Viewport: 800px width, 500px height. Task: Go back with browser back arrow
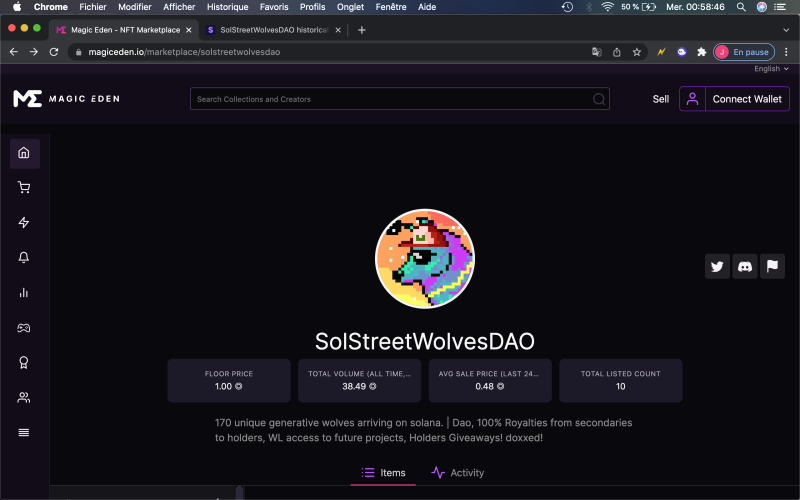14,52
